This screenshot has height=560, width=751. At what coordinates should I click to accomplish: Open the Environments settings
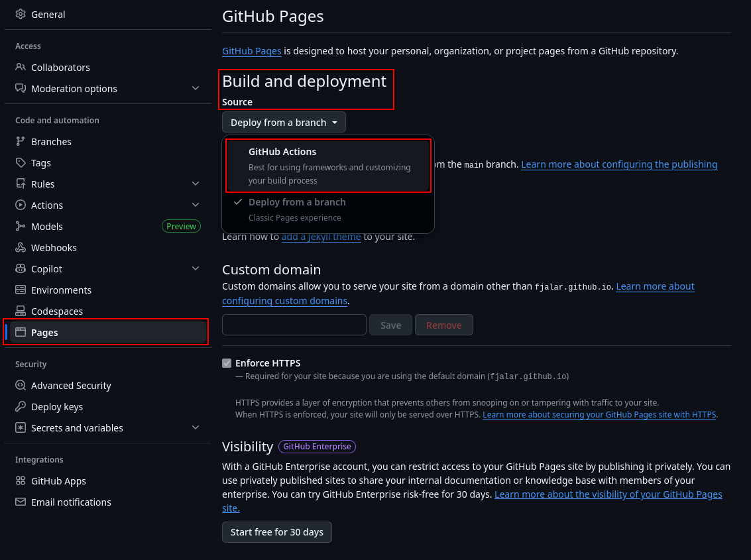(108, 290)
